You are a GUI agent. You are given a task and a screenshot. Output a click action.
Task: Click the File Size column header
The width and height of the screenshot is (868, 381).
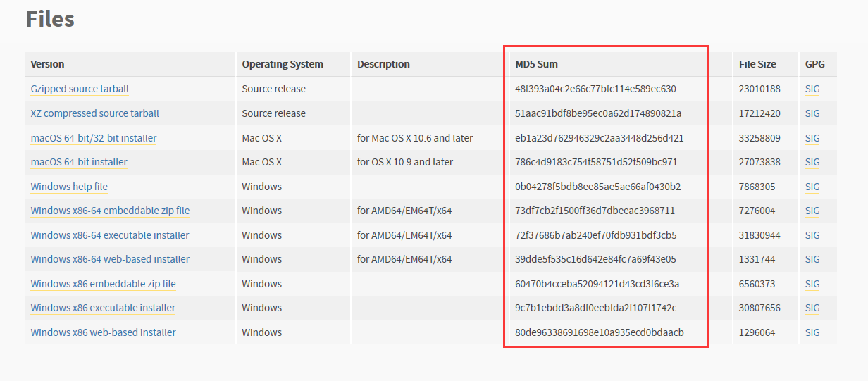coord(757,64)
